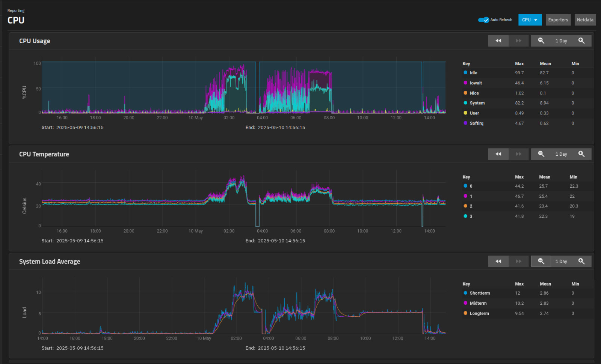The height and width of the screenshot is (364, 601).
Task: Click the Reporting breadcrumb label
Action: tap(16, 11)
